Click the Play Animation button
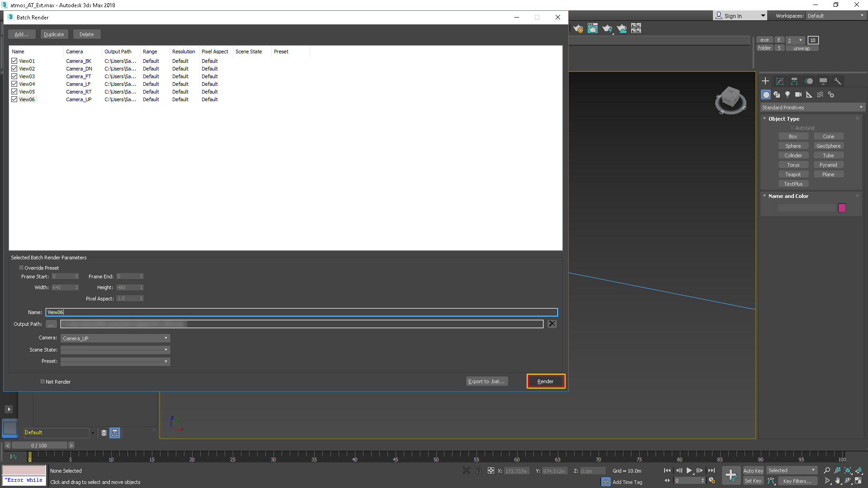The image size is (868, 488). (689, 470)
